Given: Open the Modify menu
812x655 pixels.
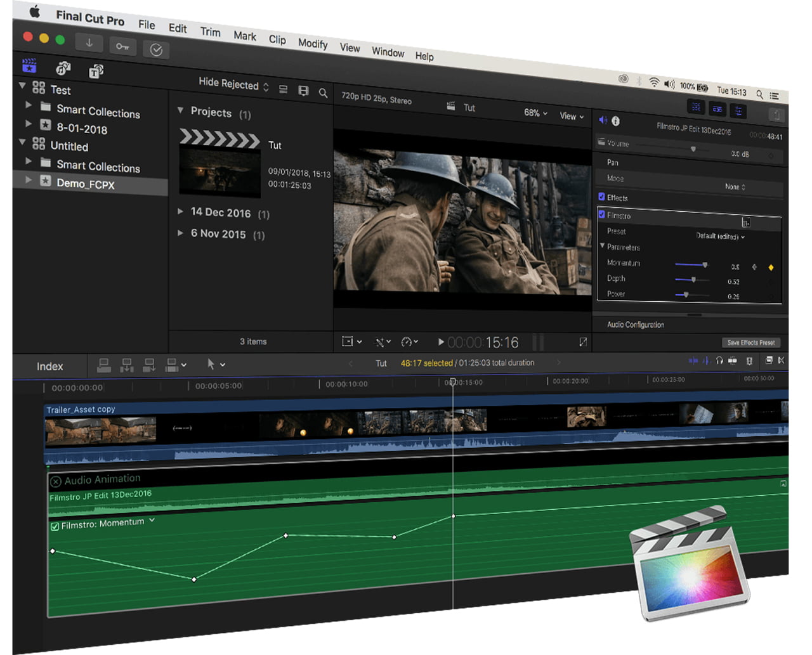Looking at the screenshot, I should [x=313, y=44].
